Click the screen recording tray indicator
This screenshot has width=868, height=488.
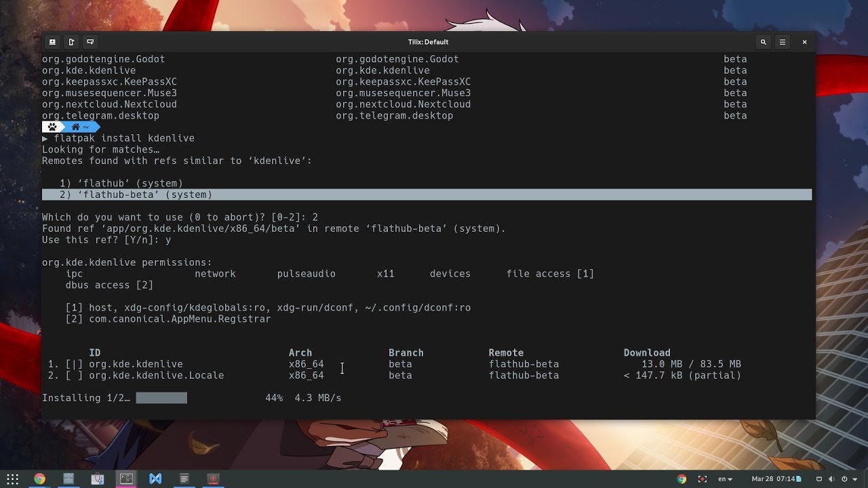tap(702, 479)
